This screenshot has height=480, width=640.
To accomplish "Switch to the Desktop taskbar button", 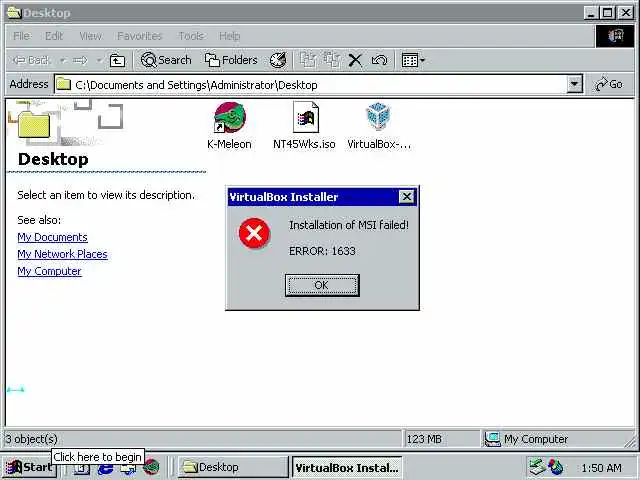I will pos(233,467).
